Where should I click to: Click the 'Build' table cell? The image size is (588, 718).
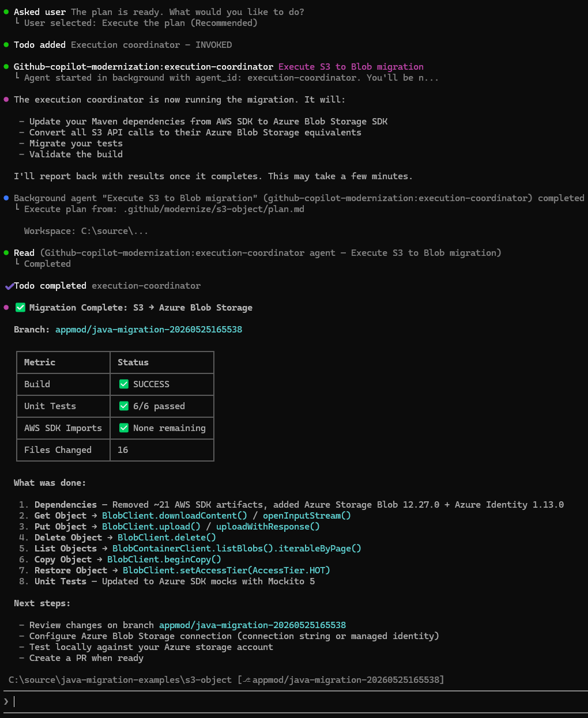point(37,384)
